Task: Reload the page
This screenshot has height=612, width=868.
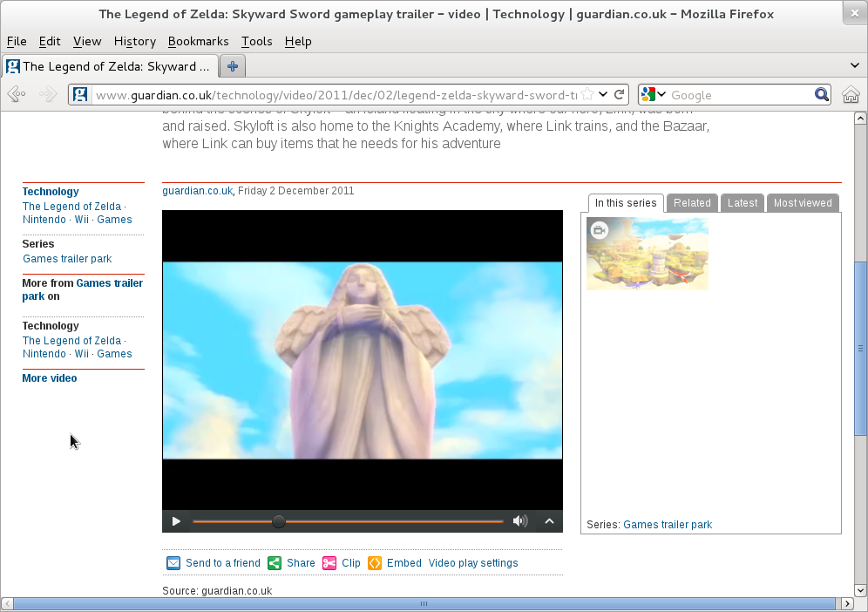Action: pyautogui.click(x=620, y=95)
